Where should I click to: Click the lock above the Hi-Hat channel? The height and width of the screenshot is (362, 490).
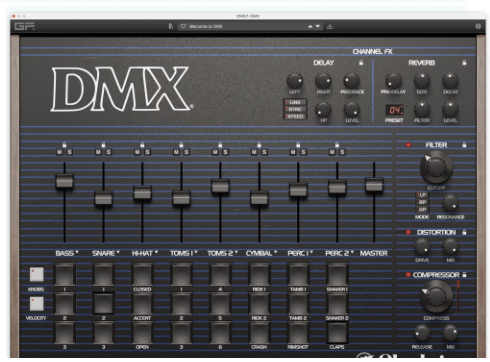[x=142, y=145]
